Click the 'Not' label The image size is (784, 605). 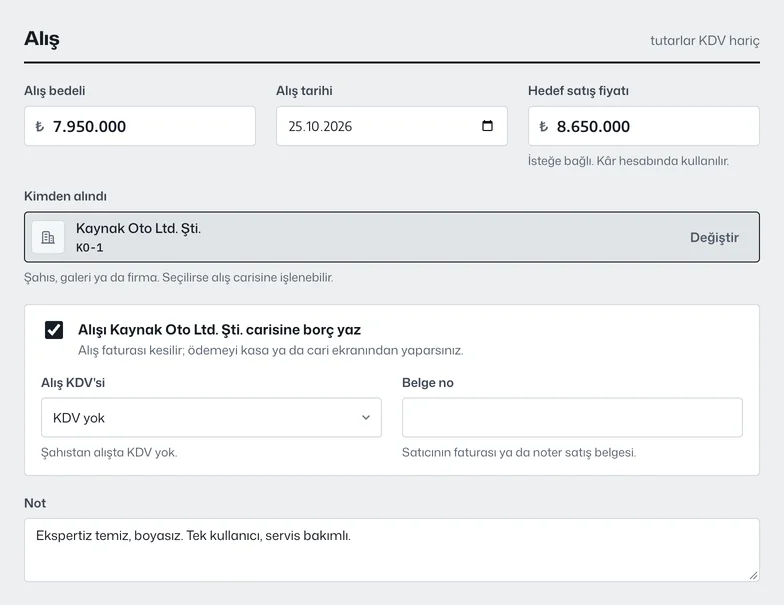click(35, 503)
